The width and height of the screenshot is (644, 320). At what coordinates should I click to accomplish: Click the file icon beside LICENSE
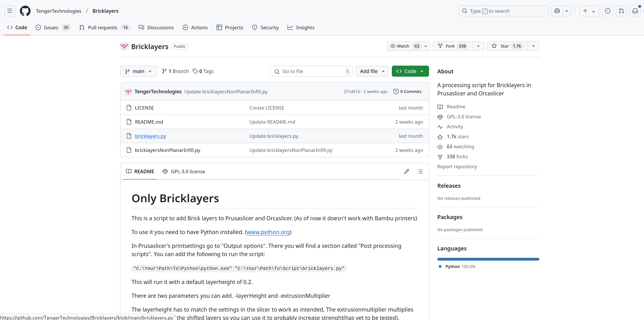click(x=129, y=108)
